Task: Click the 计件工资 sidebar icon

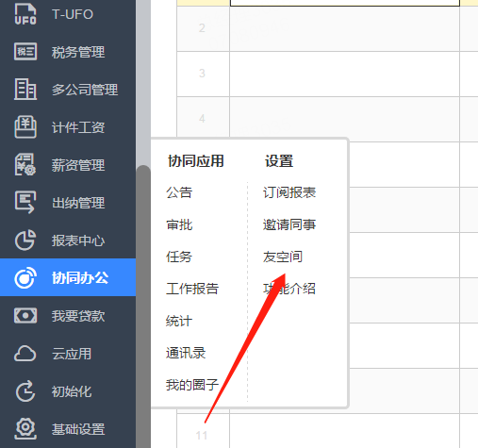Action: tap(25, 127)
